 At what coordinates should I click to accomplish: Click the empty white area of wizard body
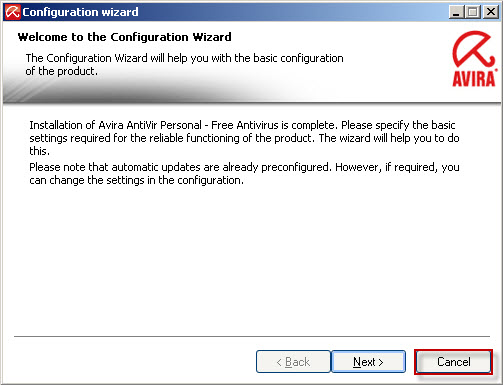[x=252, y=260]
